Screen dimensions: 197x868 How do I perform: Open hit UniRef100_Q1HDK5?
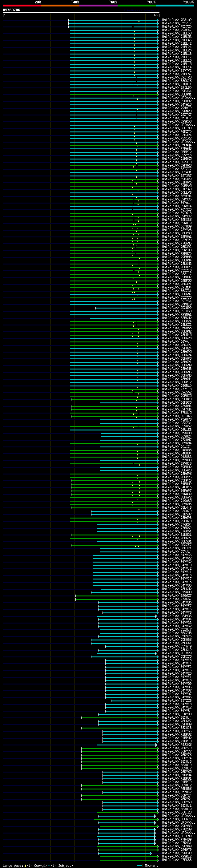177,159
